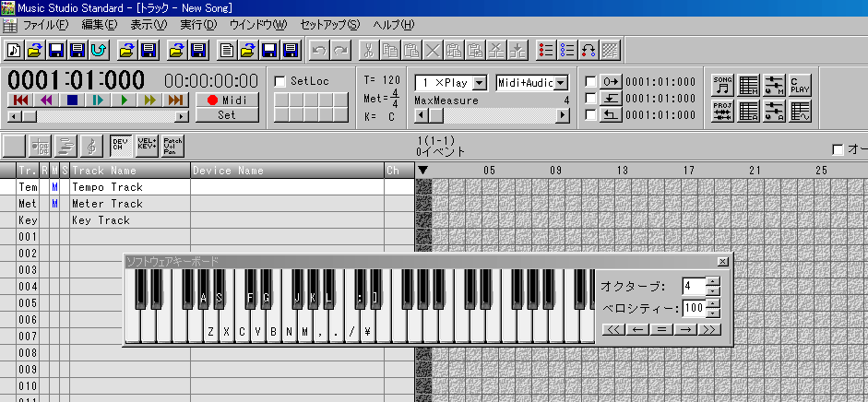This screenshot has width=868, height=402.
Task: Open the '1 ×Play' dropdown
Action: [x=480, y=83]
